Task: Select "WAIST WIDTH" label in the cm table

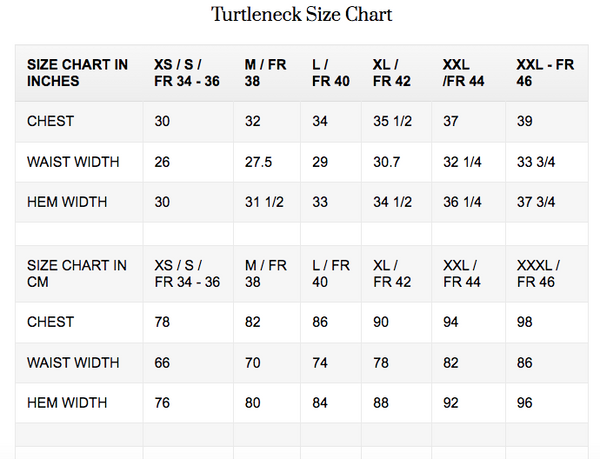Action: pyautogui.click(x=73, y=362)
